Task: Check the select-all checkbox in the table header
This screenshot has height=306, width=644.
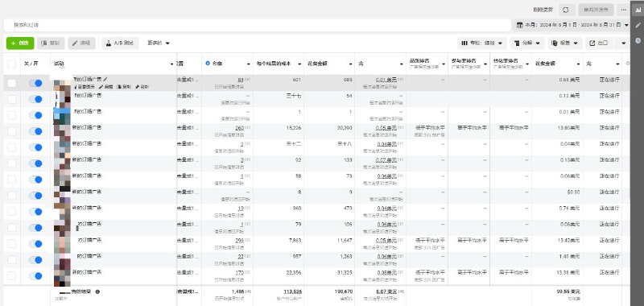Action: pyautogui.click(x=11, y=64)
